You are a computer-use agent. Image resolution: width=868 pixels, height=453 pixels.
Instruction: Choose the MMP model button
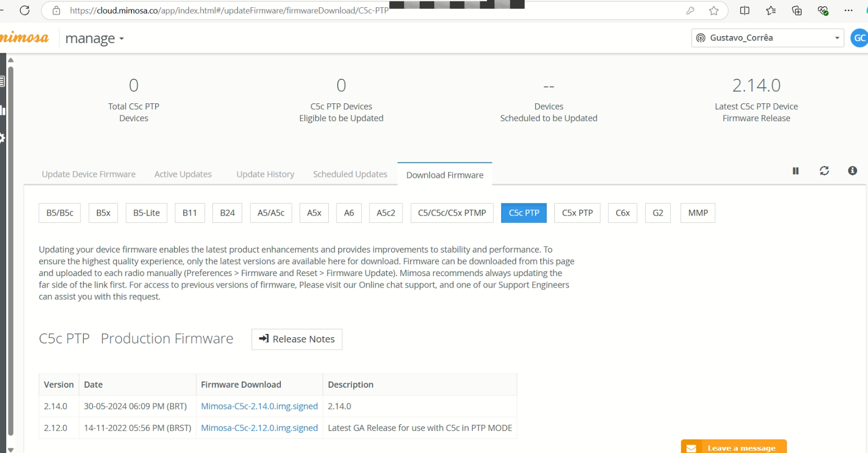[x=698, y=213]
